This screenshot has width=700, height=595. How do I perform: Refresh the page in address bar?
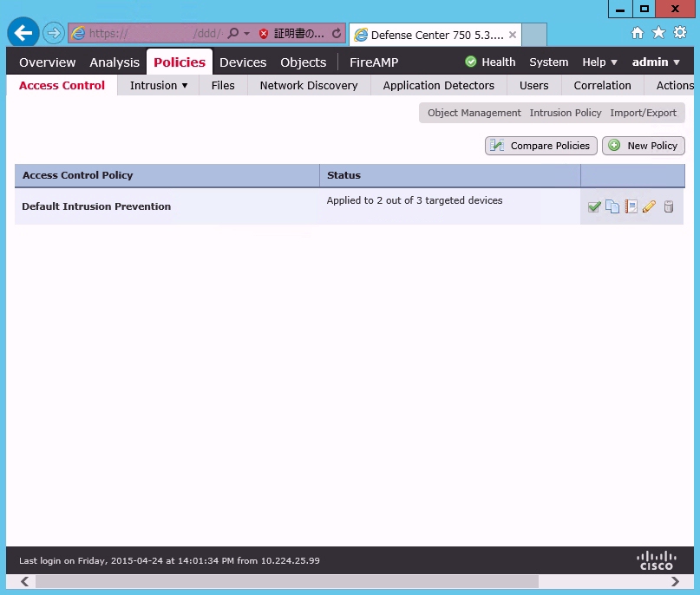(x=337, y=34)
